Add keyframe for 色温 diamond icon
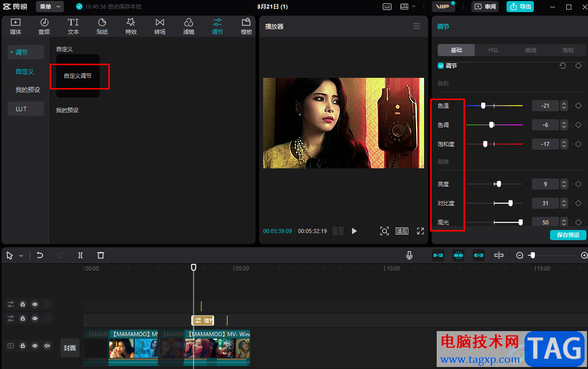This screenshot has width=588, height=369. [578, 106]
